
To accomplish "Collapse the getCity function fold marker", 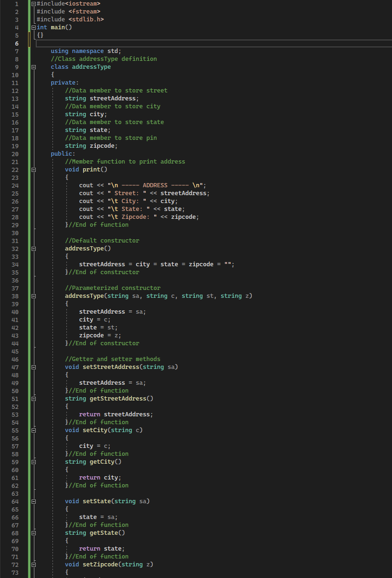I will 33,461.
